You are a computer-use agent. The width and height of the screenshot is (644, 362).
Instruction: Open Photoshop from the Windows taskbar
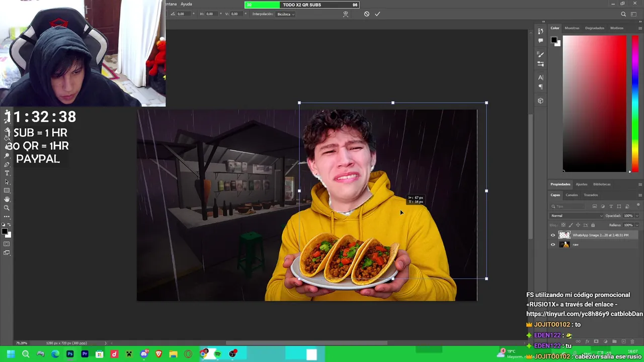point(70,354)
